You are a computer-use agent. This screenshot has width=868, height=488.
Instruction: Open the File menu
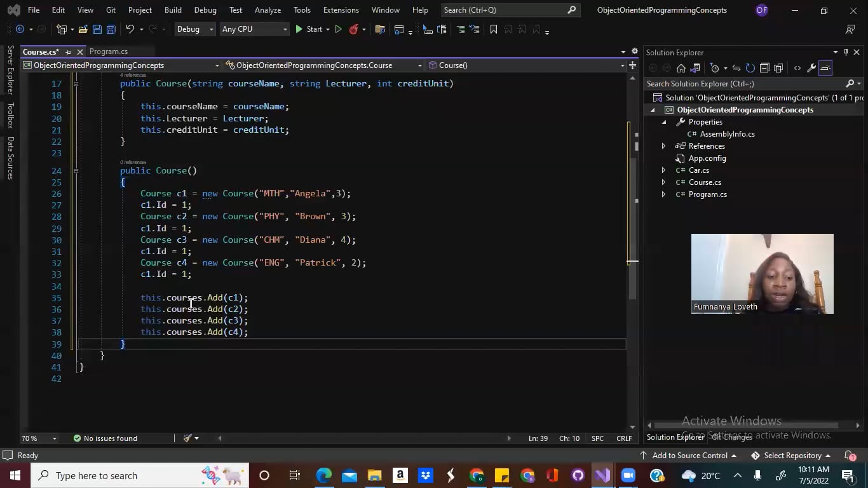34,10
